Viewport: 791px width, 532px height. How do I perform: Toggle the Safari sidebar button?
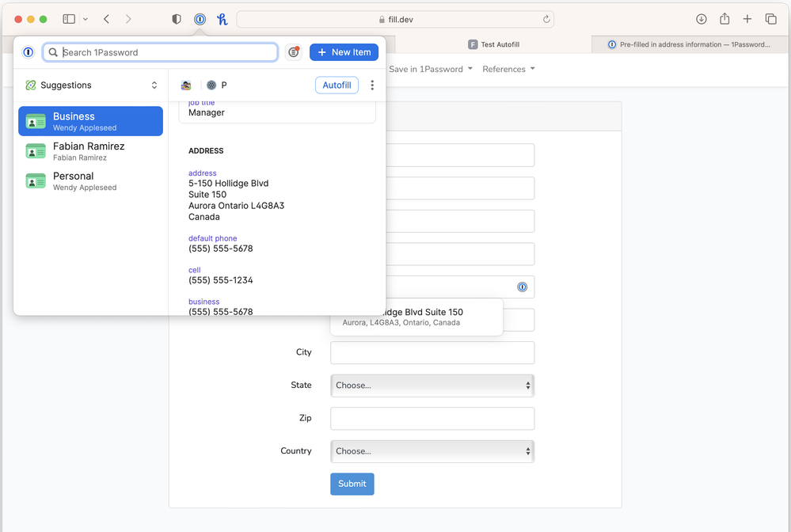[69, 19]
